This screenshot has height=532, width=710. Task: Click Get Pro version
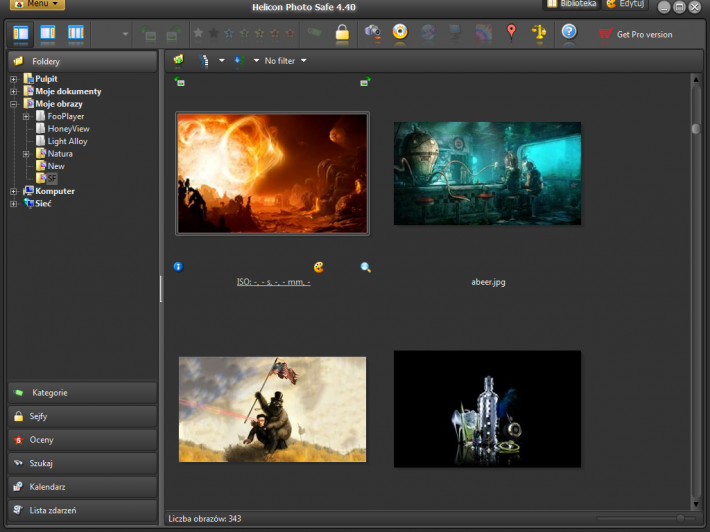pyautogui.click(x=635, y=34)
